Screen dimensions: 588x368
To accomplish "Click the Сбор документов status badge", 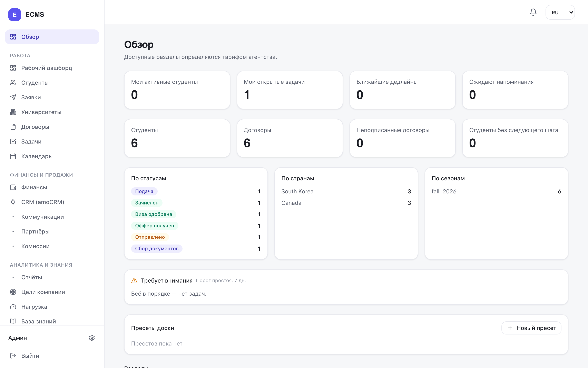I will [157, 248].
